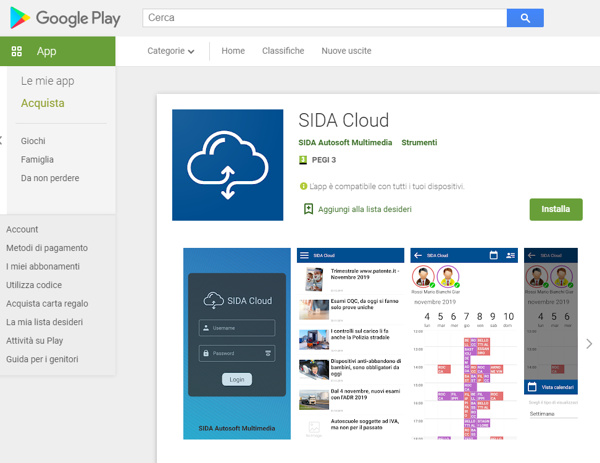600x463 pixels.
Task: Open the Classifiche tab
Action: pos(283,51)
